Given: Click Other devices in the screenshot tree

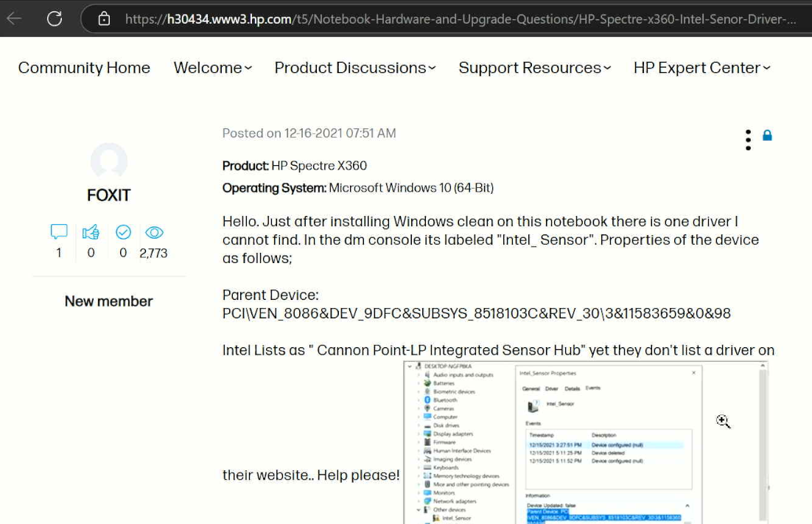Looking at the screenshot, I should click(449, 509).
